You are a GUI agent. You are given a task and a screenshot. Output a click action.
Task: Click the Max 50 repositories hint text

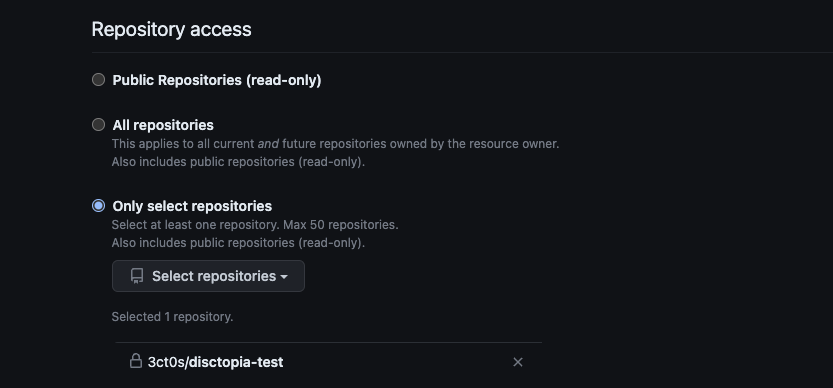(341, 224)
